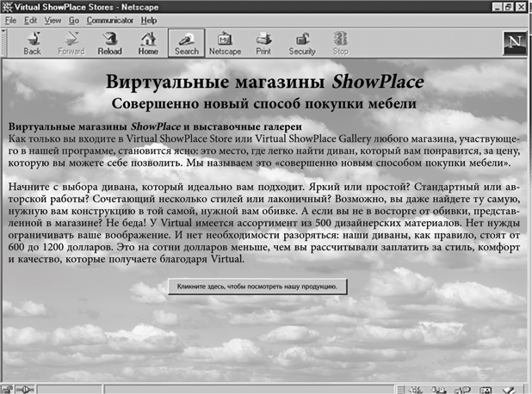This screenshot has height=394, width=532.
Task: Click the Stop loading icon
Action: tap(341, 43)
